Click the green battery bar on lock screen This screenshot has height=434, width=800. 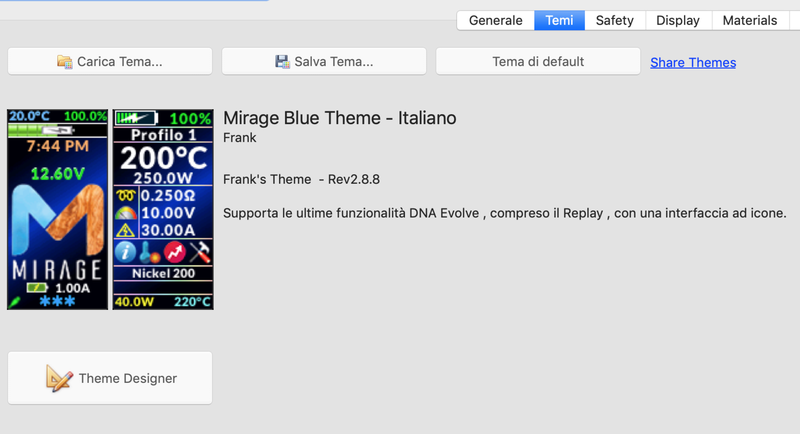42,130
